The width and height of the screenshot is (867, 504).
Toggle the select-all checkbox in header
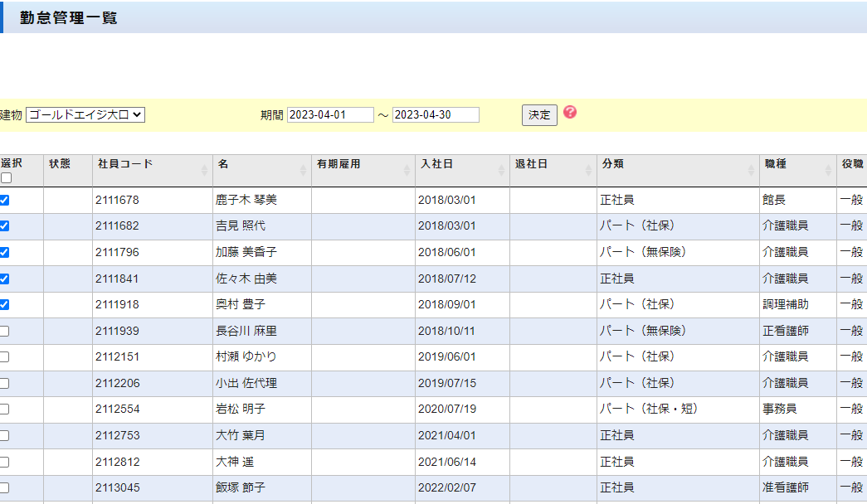tap(6, 178)
